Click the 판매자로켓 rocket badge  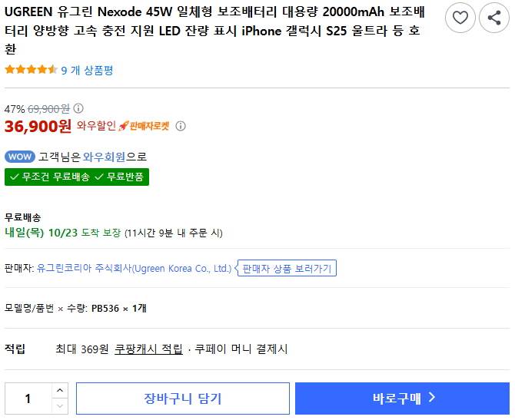tap(144, 126)
